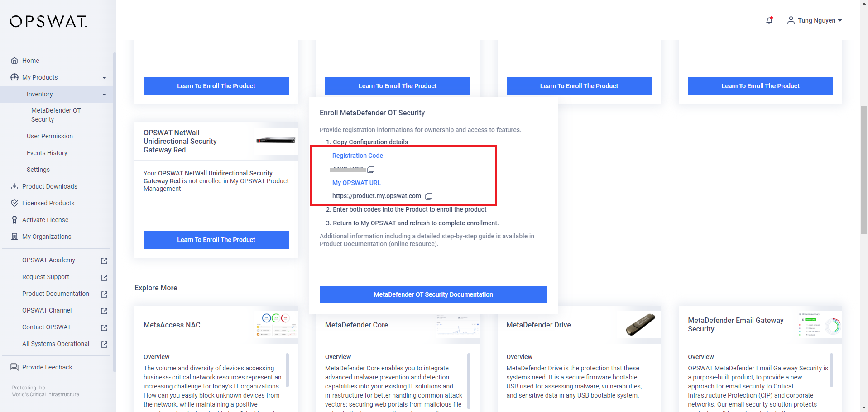Open Home in the sidebar

[x=31, y=61]
